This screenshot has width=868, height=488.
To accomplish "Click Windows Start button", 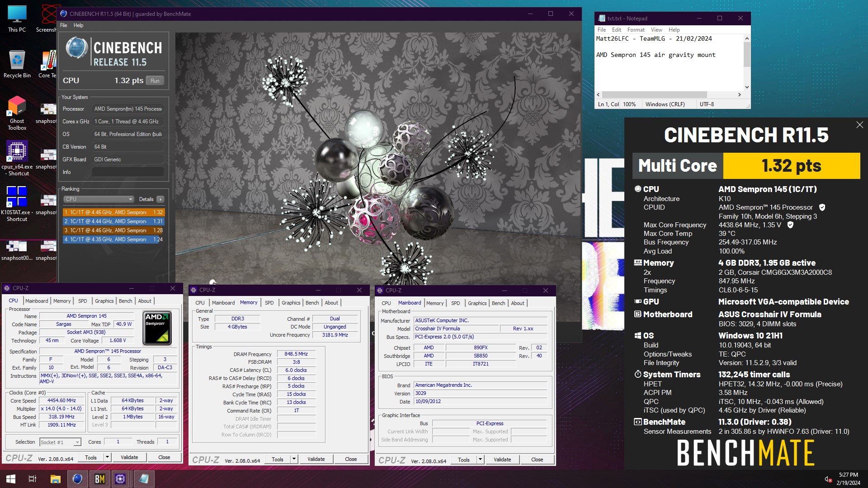I will 11,479.
